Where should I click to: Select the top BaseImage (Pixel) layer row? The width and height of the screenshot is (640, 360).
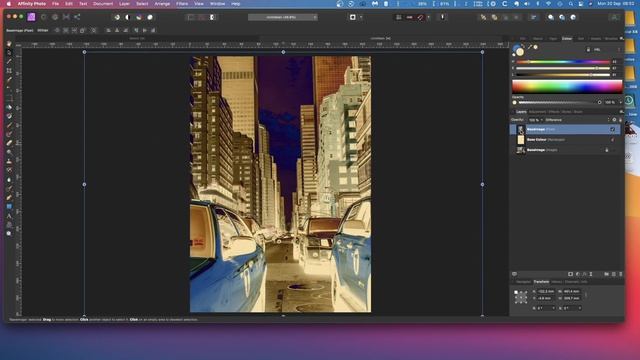pyautogui.click(x=565, y=129)
